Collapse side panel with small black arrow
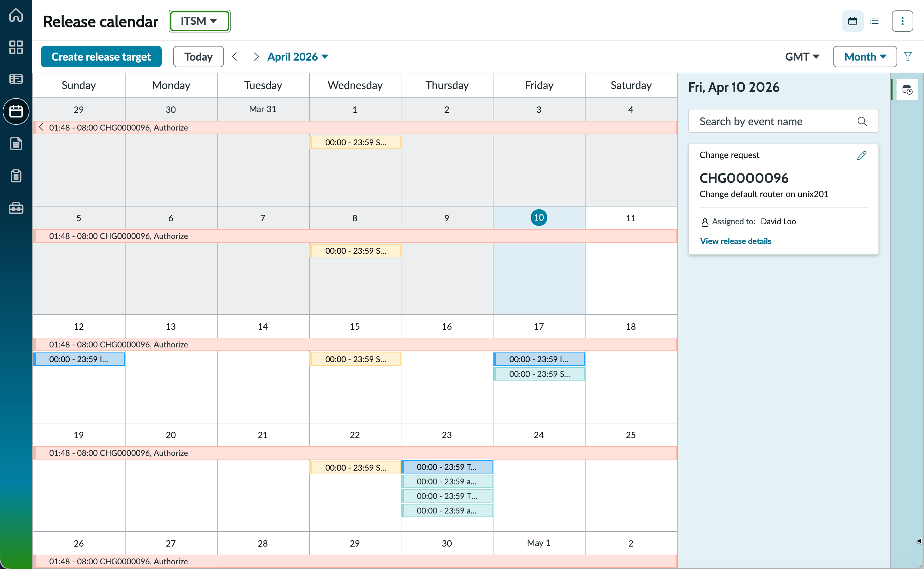Viewport: 924px width, 569px height. [x=919, y=541]
